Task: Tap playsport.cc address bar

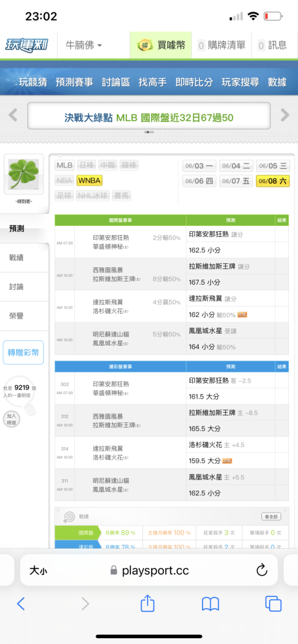Action: click(149, 570)
